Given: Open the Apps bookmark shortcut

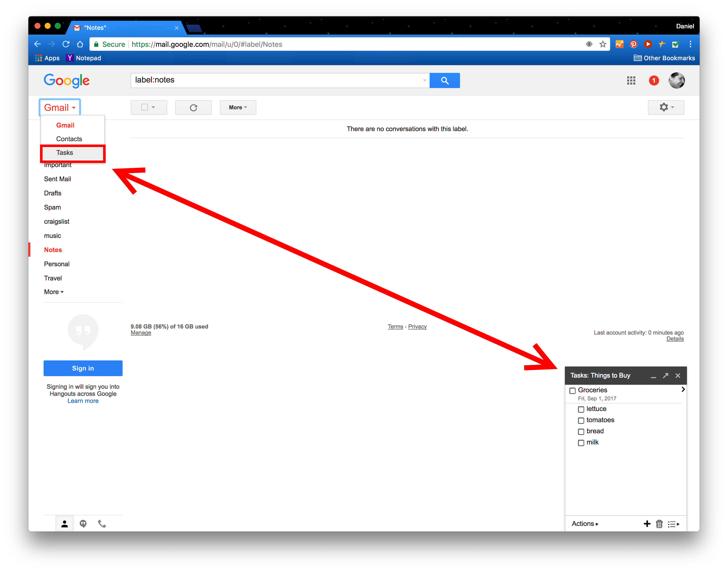Looking at the screenshot, I should [47, 58].
